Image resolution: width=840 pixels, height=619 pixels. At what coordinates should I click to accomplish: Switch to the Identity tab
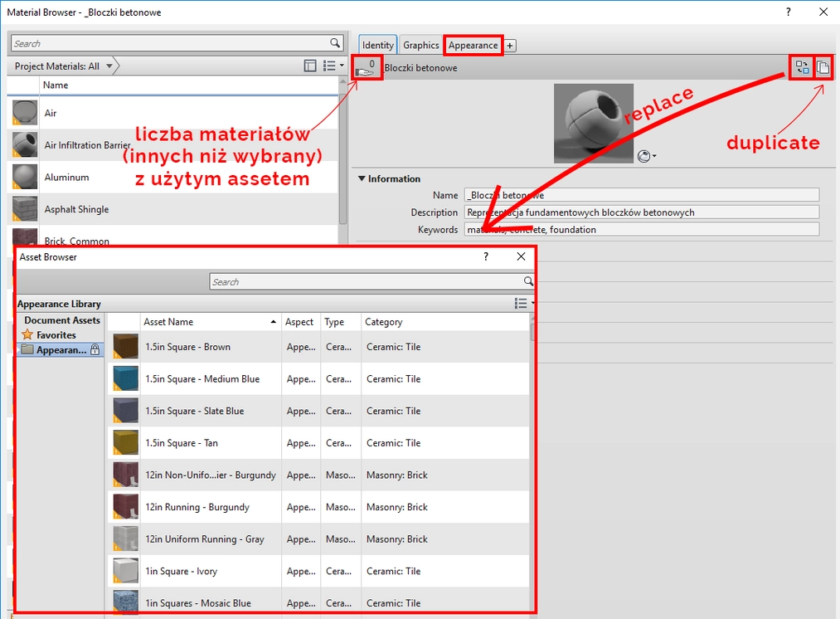pyautogui.click(x=377, y=45)
